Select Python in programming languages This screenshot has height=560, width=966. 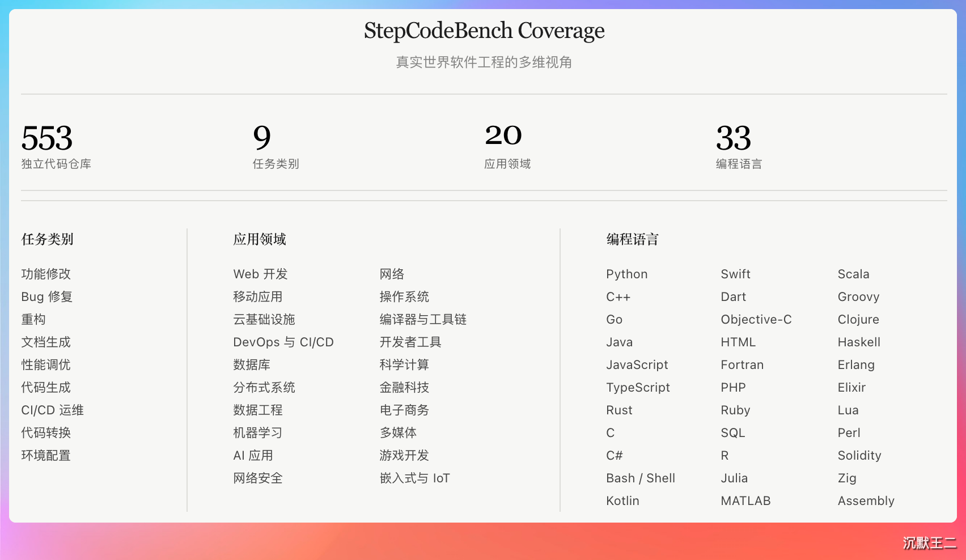tap(627, 274)
